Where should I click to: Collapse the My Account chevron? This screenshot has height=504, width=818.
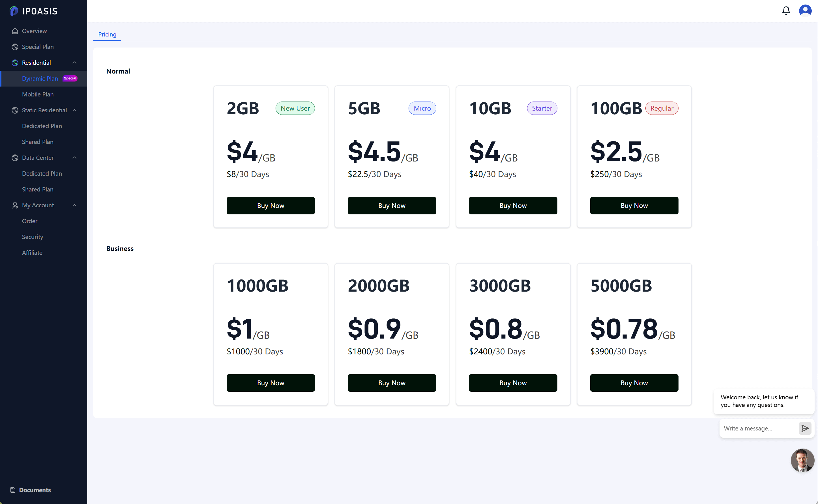pos(75,205)
